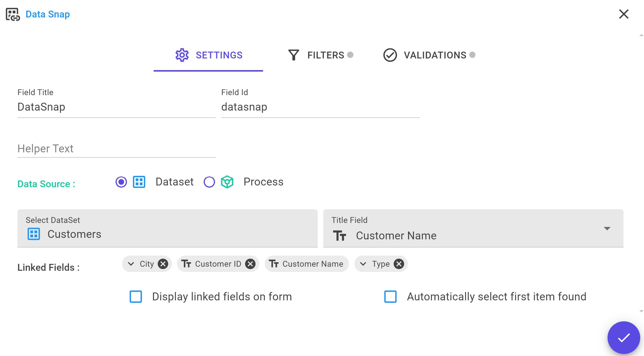Select the Dataset radio button

[x=121, y=182]
